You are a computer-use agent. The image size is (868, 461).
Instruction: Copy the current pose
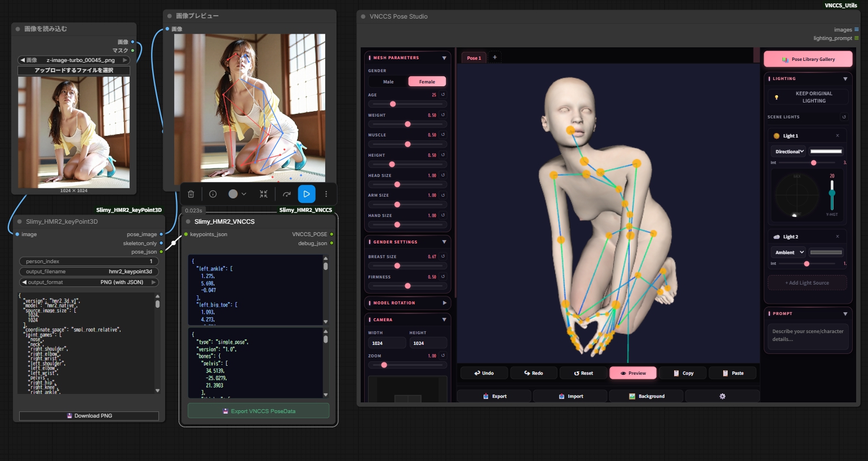tap(684, 373)
